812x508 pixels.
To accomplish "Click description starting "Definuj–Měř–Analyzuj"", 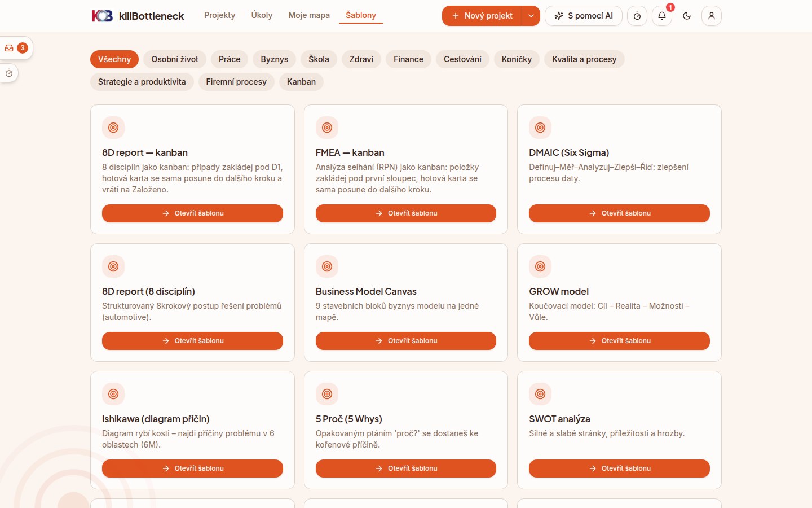I will point(608,173).
